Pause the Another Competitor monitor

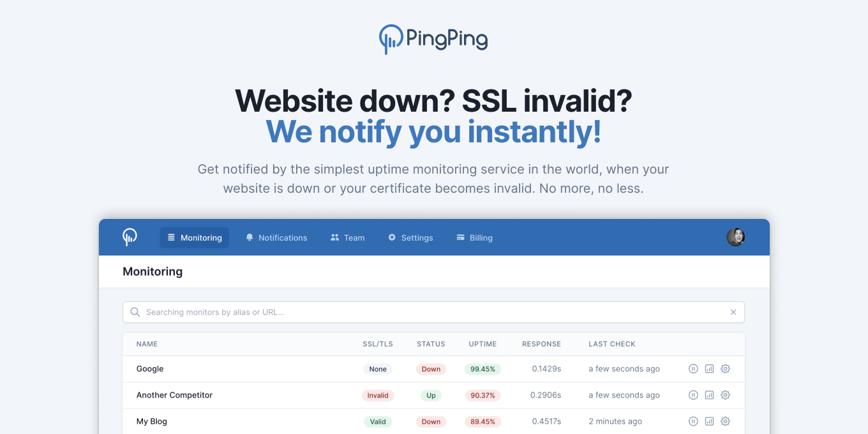tap(693, 395)
